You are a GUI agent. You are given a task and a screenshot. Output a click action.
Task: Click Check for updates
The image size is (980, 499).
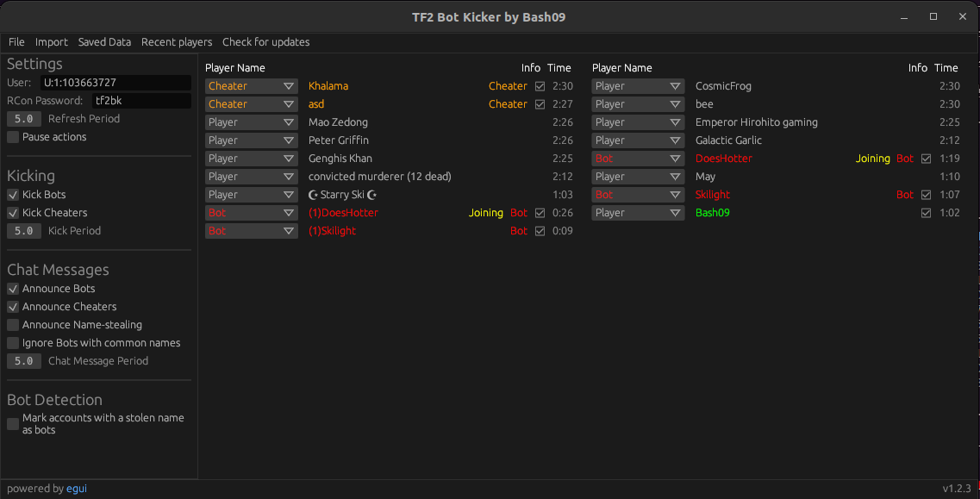point(265,42)
